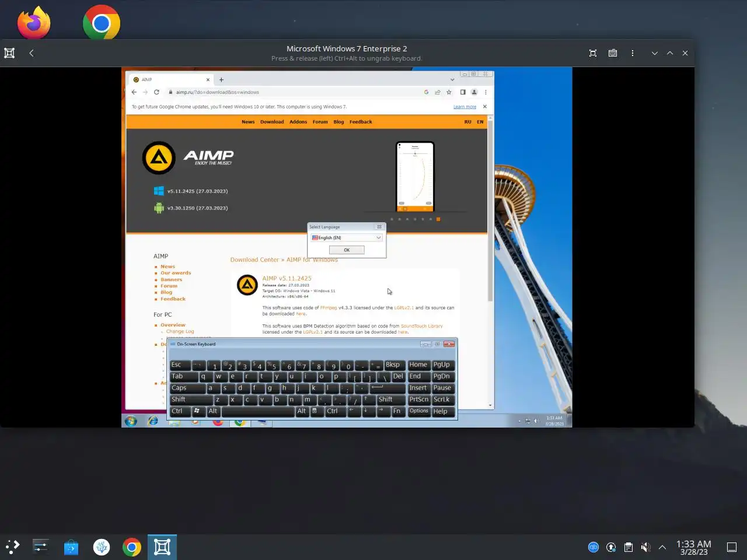This screenshot has width=747, height=560.
Task: Click the AIMP round logo
Action: tap(159, 157)
